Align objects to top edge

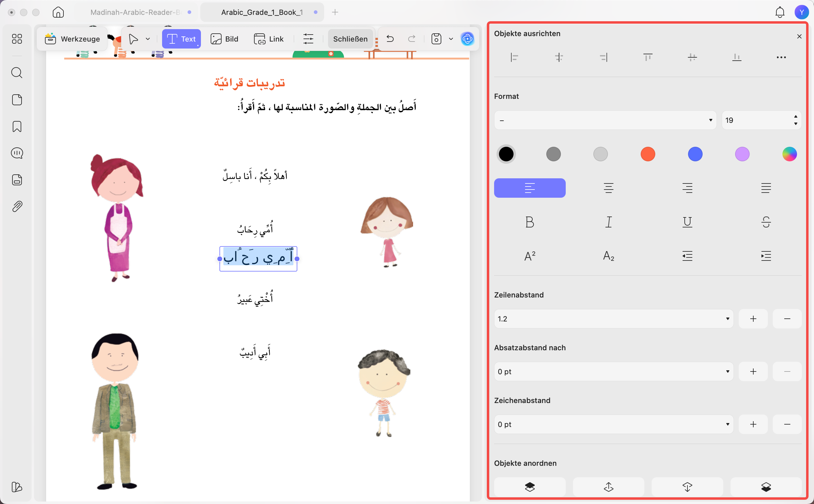click(648, 57)
